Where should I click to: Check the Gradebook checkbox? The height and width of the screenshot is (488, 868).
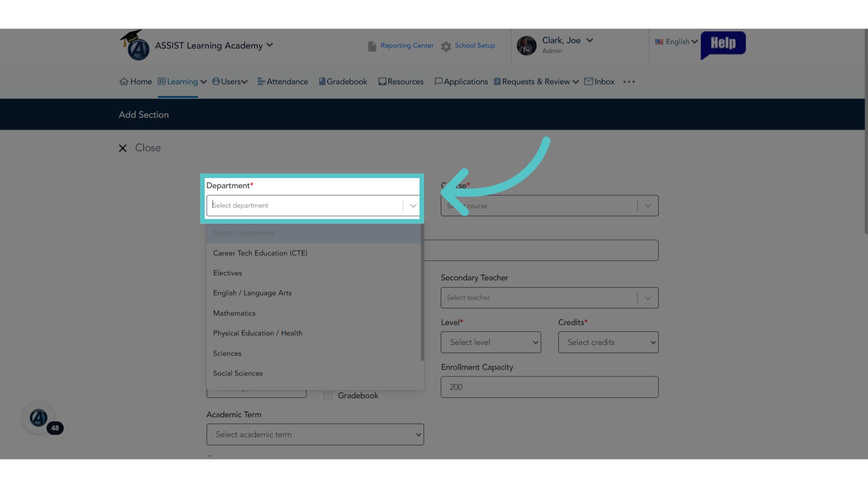pos(328,396)
